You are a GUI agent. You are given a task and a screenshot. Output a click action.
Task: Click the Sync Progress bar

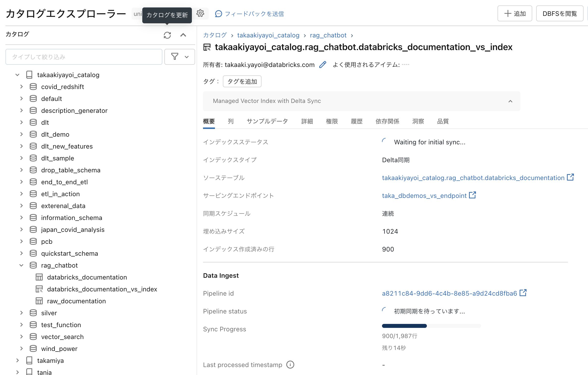(431, 326)
